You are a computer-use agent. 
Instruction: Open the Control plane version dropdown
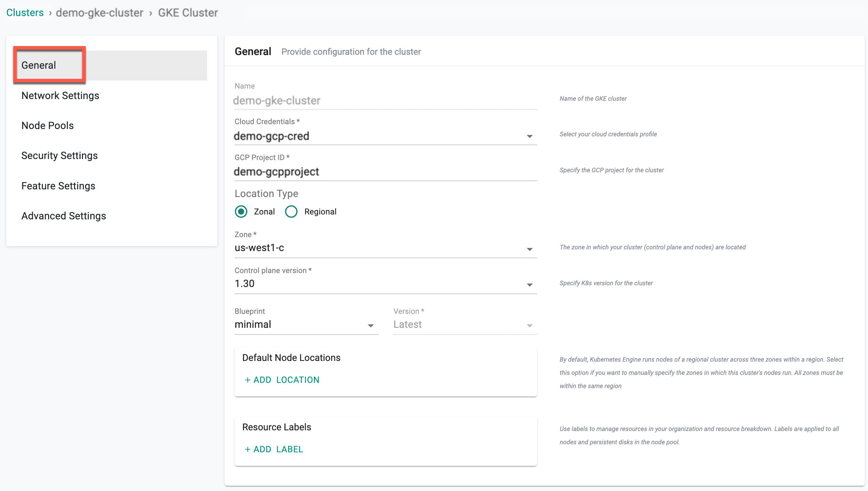529,285
